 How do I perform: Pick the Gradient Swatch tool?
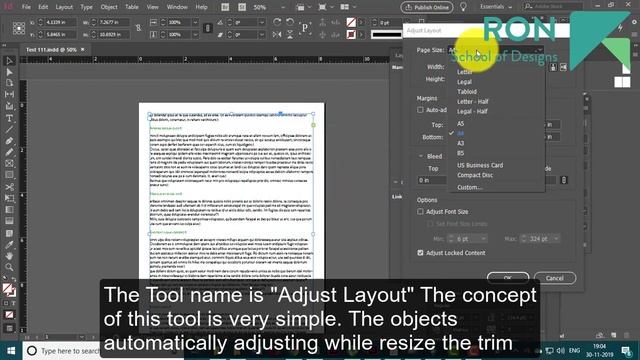click(9, 210)
